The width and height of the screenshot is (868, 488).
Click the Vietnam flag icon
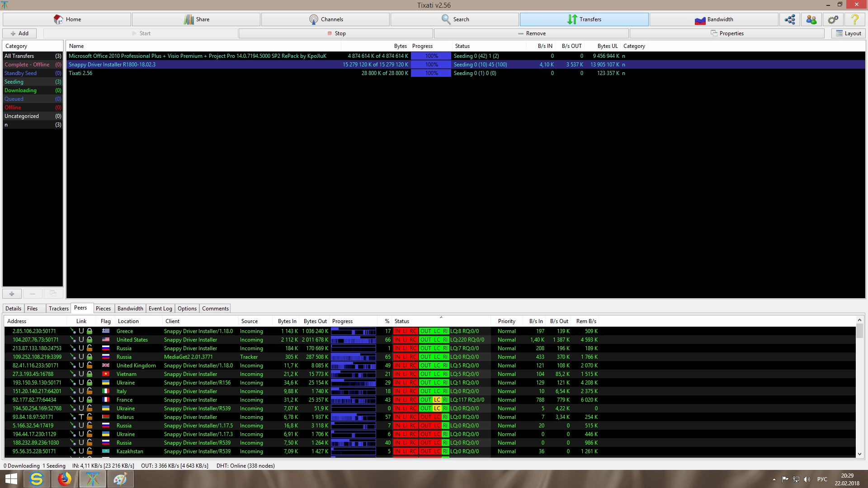(106, 374)
